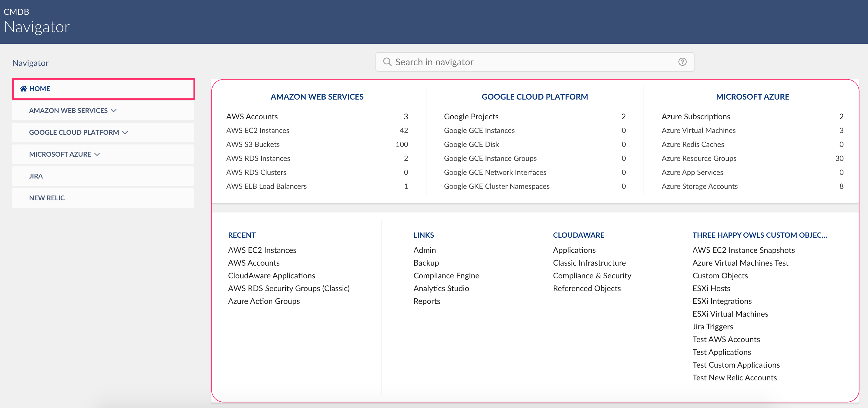Click inside the Search in navigator field
This screenshot has height=408, width=868.
506,62
